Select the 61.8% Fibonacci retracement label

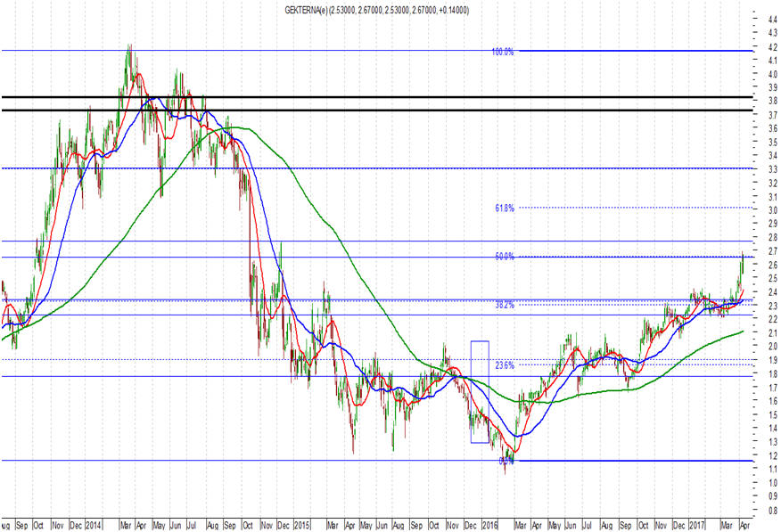(505, 209)
